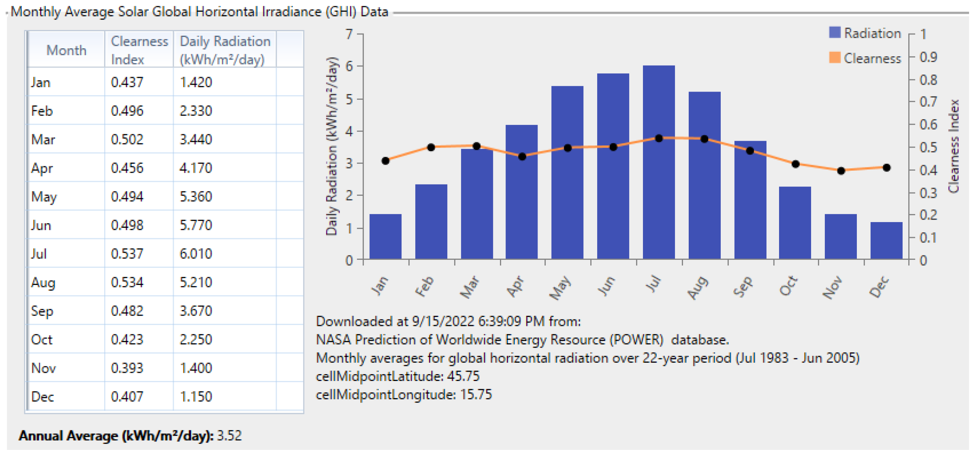Screen dimensions: 980x458
Task: Click the cellMidpointLatitude: 45.75 text
Action: 397,376
